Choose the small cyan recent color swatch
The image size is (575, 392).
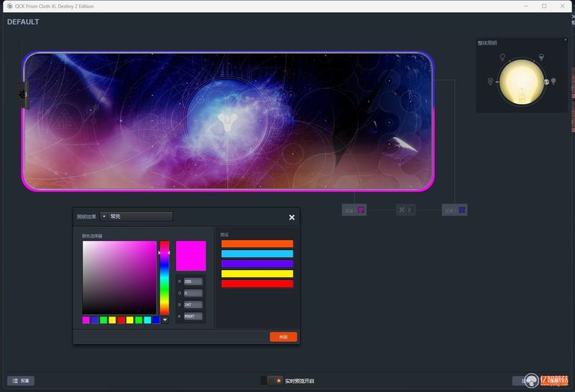147,320
